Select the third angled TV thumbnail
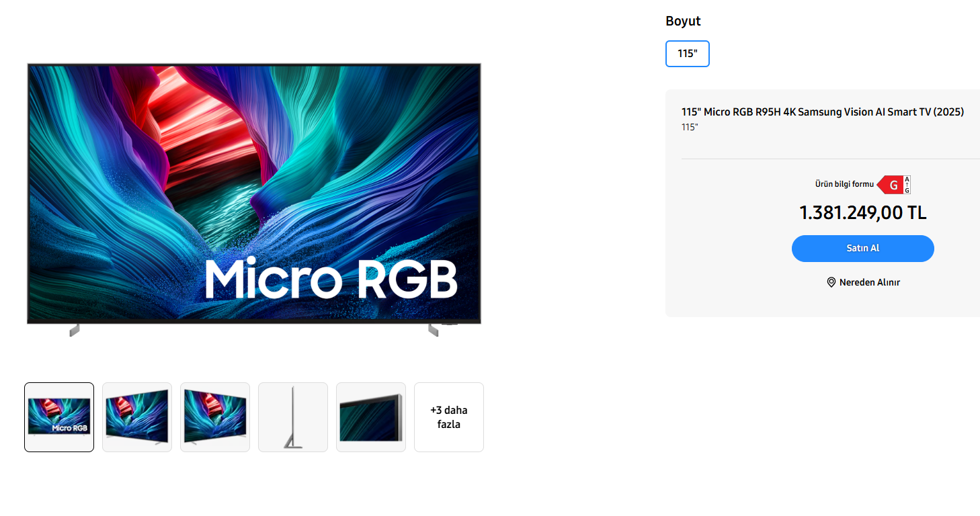Image resolution: width=980 pixels, height=516 pixels. pos(215,417)
